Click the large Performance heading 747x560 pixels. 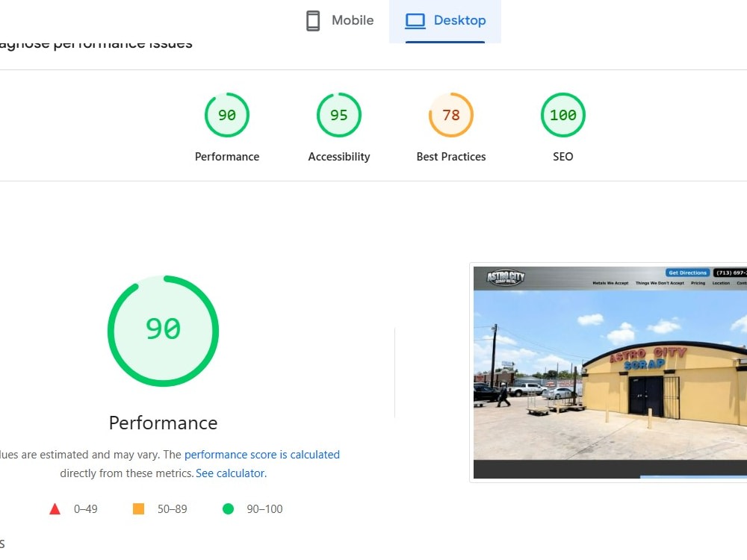163,423
